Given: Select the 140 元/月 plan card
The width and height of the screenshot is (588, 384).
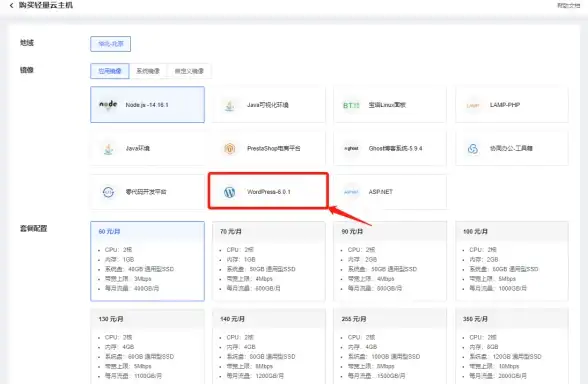Looking at the screenshot, I should coord(269,346).
